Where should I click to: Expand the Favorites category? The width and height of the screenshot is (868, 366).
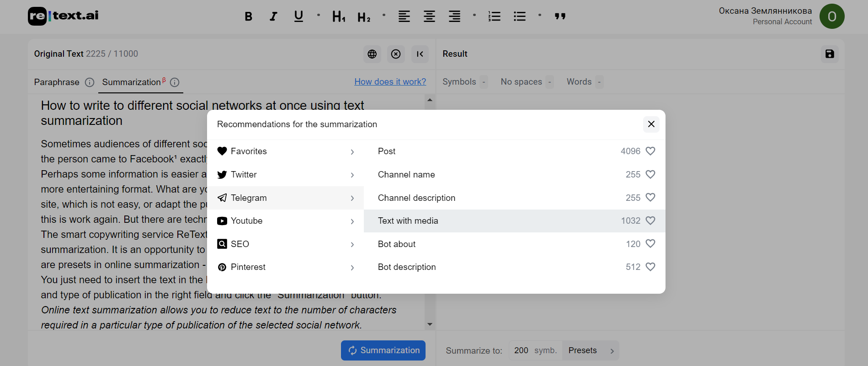pos(286,151)
